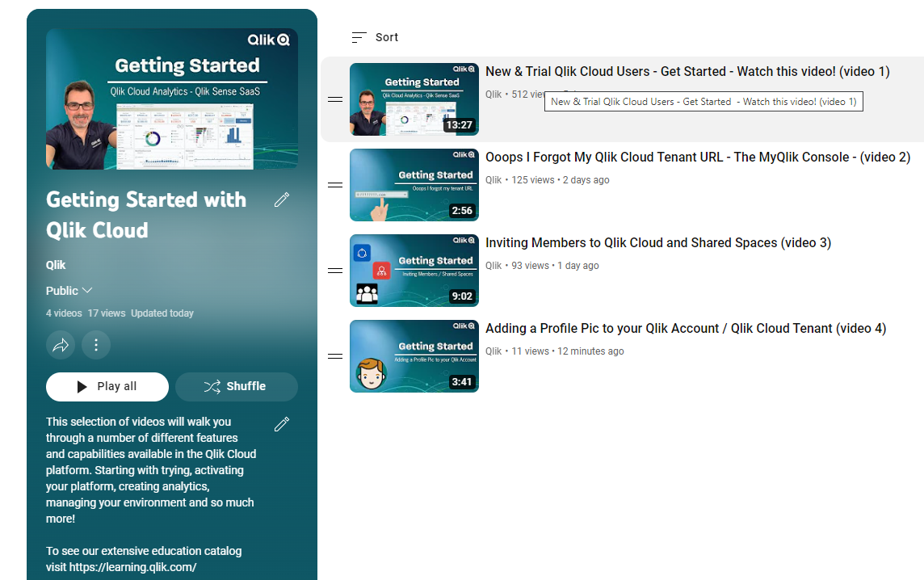Grab the drag handle next to video 1
The width and height of the screenshot is (924, 580).
(x=334, y=99)
